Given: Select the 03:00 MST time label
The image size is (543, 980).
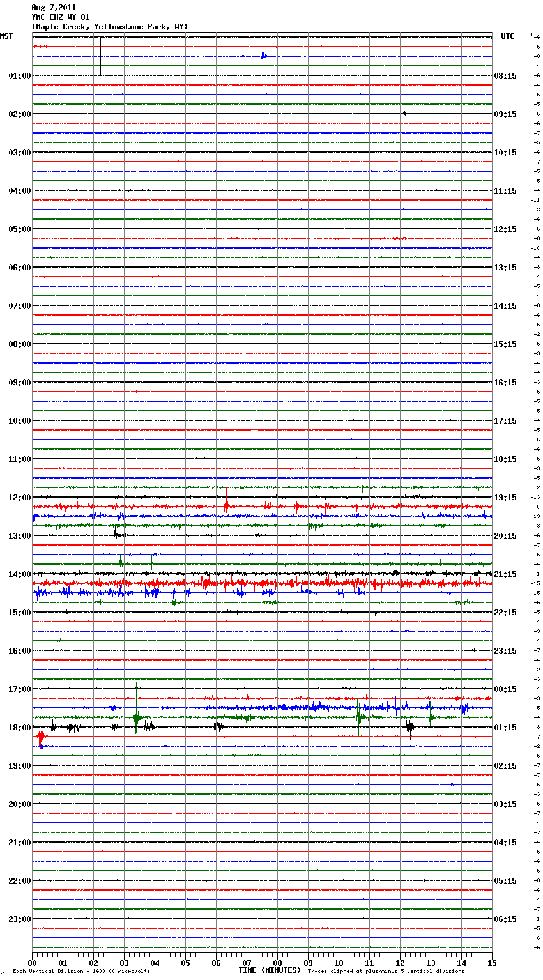Looking at the screenshot, I should click(20, 153).
